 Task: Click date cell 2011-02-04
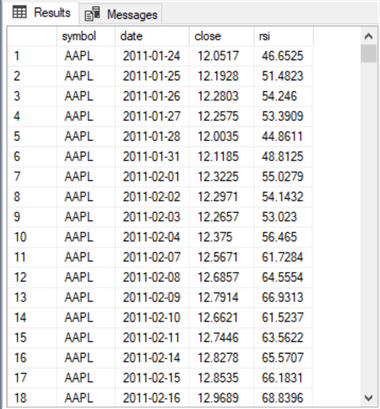click(x=152, y=237)
